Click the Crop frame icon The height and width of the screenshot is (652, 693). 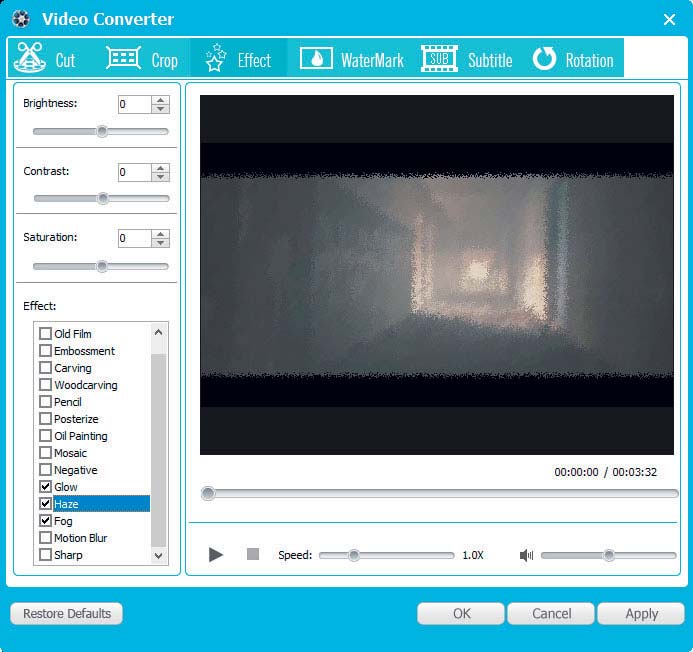123,57
